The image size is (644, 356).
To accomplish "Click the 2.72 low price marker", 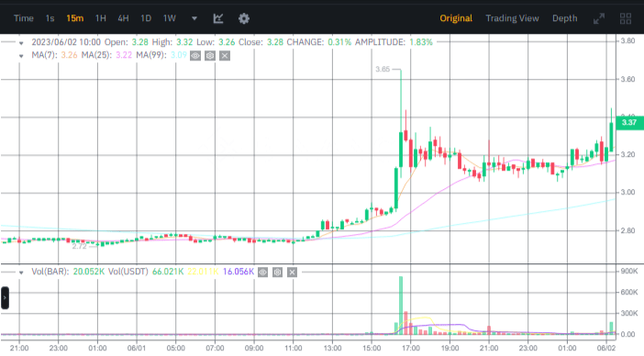I will [79, 246].
